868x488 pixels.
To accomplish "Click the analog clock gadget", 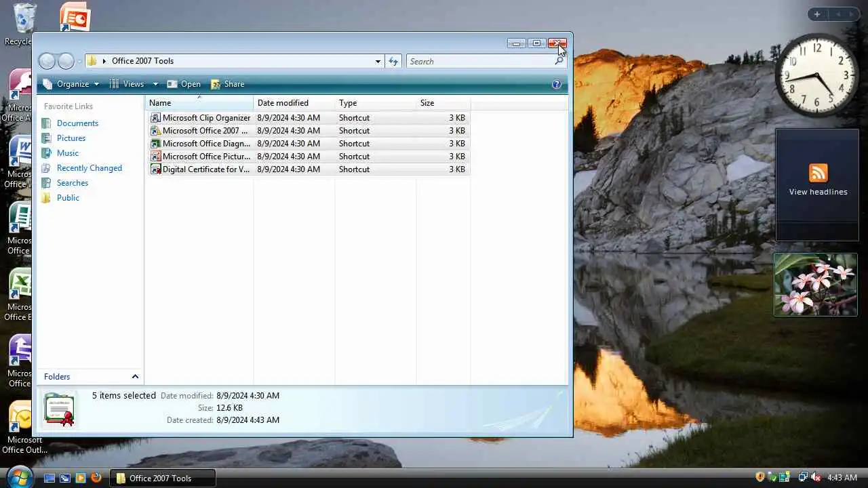I will pyautogui.click(x=816, y=75).
